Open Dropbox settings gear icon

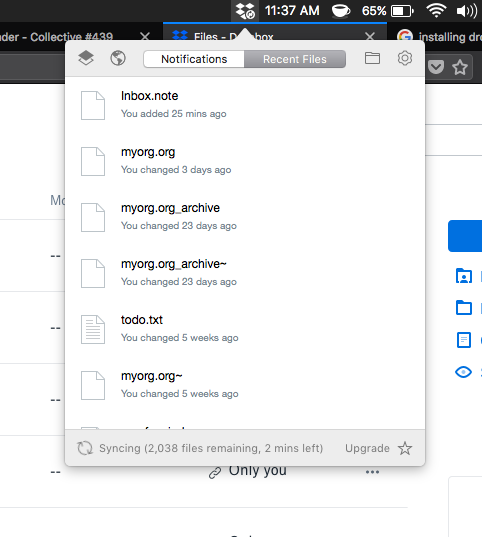(405, 58)
